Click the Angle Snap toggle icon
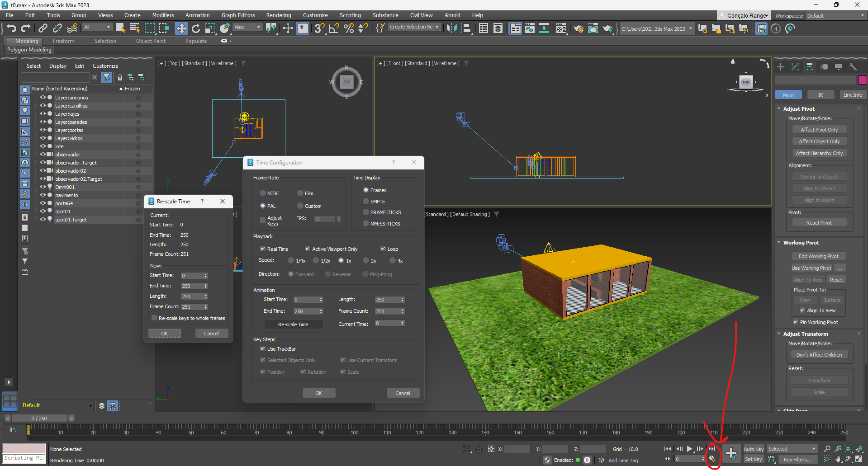Screen dimensions: 868x470 point(334,28)
